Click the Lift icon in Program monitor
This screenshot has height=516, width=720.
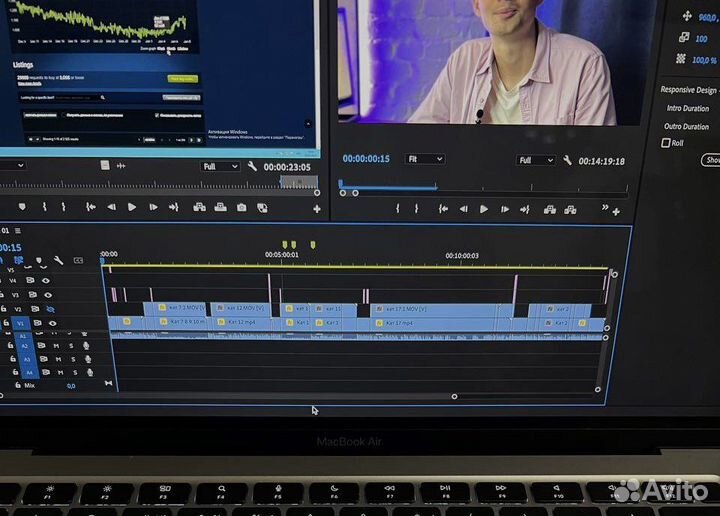pyautogui.click(x=549, y=209)
